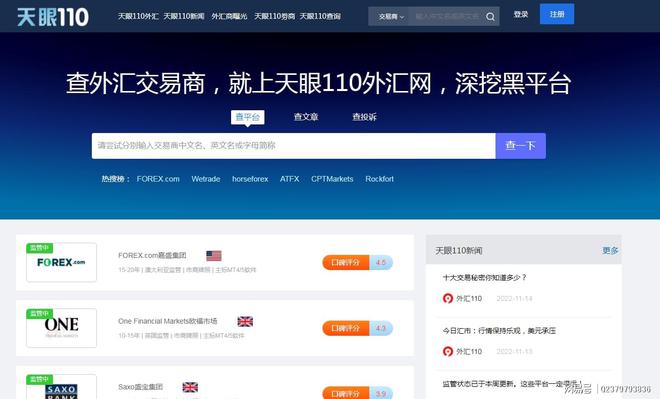Open 天眼110新闻 in top navigation

coord(184,16)
